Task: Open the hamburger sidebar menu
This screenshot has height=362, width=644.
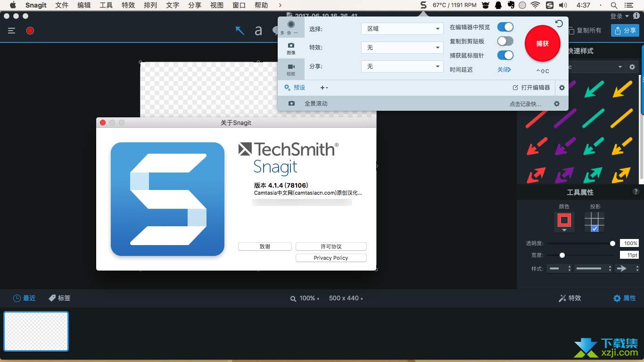Action: point(12,31)
